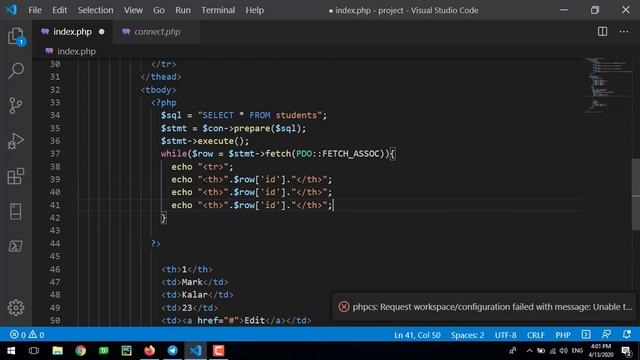This screenshot has height=360, width=640.
Task: Open the View menu
Action: point(133,10)
